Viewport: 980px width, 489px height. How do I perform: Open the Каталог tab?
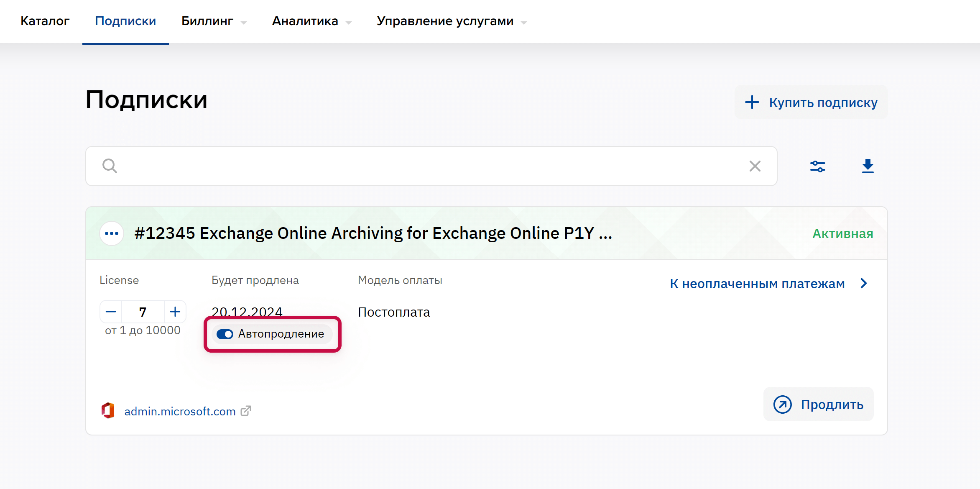pyautogui.click(x=45, y=21)
